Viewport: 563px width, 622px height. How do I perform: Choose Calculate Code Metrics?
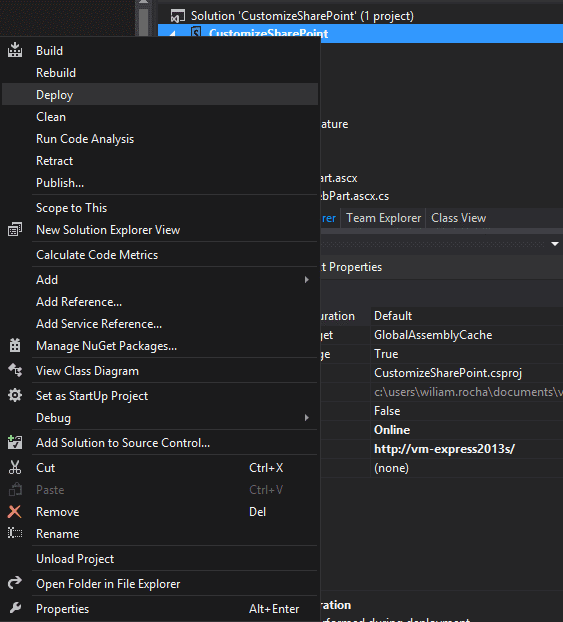(x=160, y=254)
